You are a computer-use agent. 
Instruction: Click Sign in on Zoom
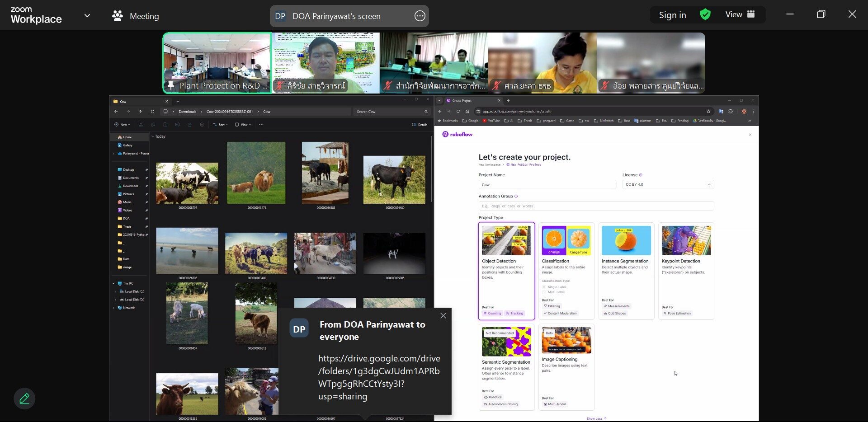(672, 15)
